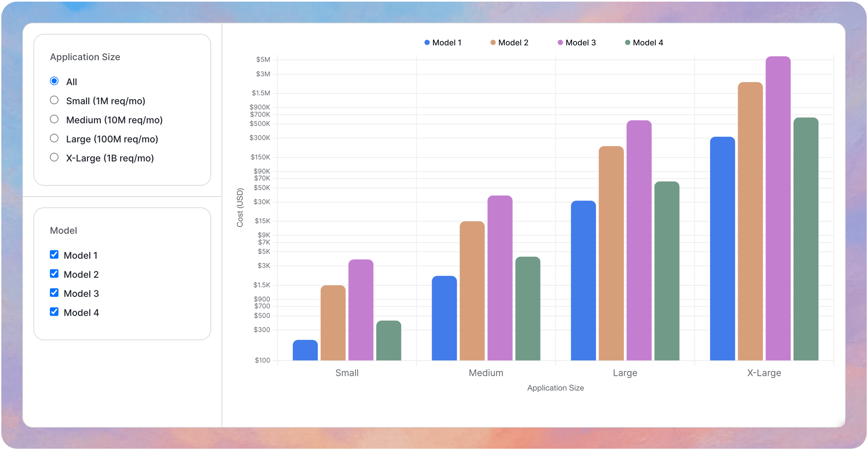
Task: Click Model 4 green legend marker
Action: tap(627, 43)
